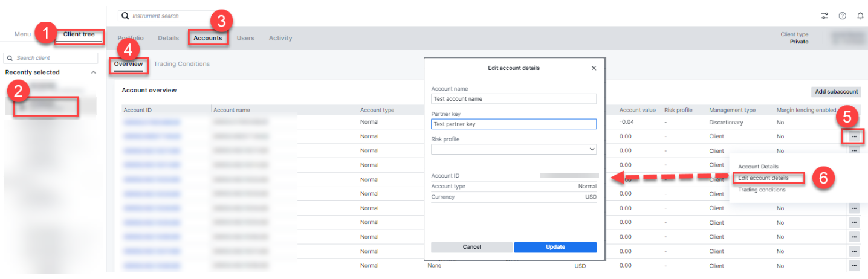Screen dimensions: 868x279
Task: Click the three-dot menu on the last row
Action: [854, 266]
